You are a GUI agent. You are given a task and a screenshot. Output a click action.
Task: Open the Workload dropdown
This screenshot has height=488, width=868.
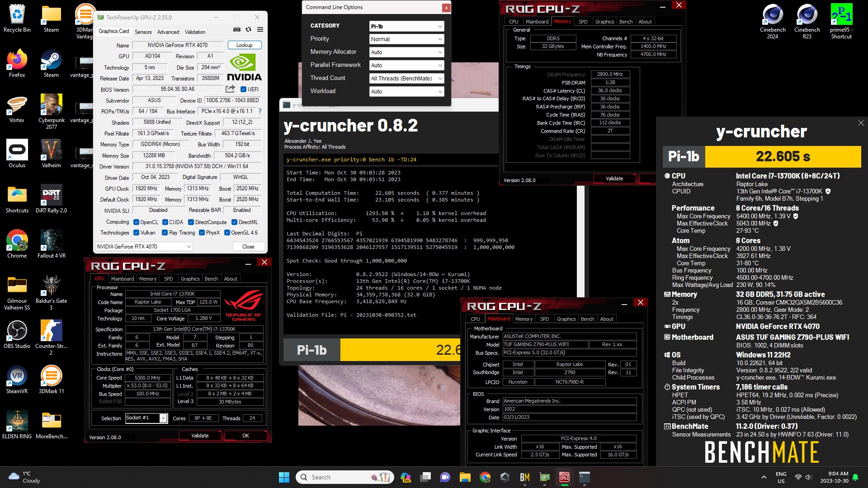406,92
